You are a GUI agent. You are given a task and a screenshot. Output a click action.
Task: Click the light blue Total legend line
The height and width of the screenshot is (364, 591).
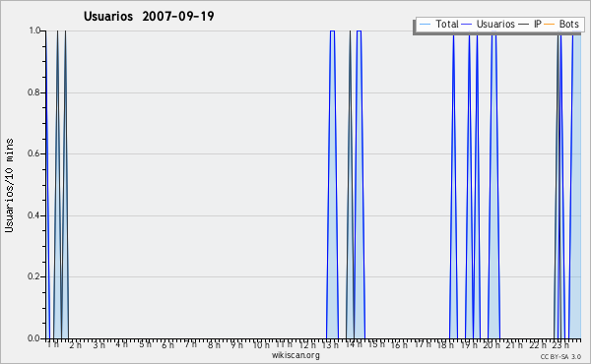425,25
